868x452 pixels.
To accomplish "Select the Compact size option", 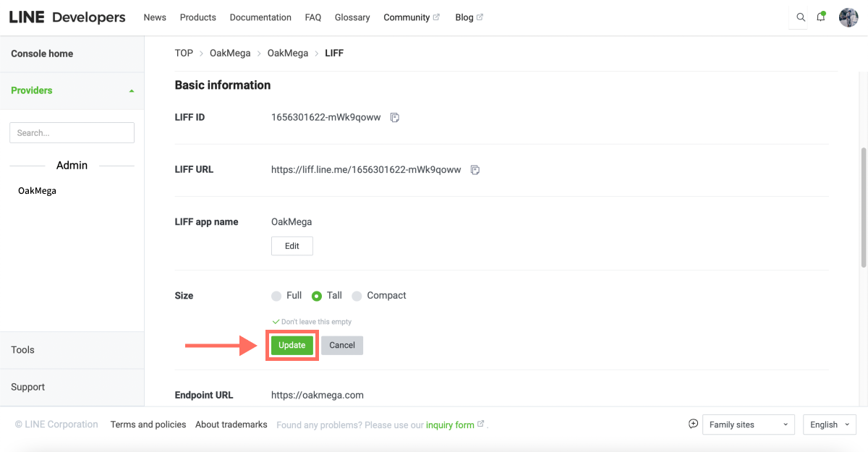I will (357, 296).
